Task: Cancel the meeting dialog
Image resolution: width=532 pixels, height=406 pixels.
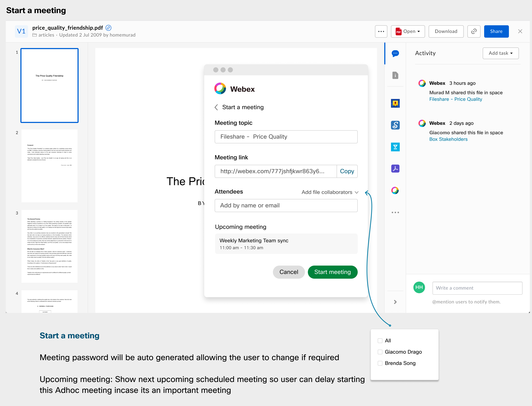Action: (289, 272)
